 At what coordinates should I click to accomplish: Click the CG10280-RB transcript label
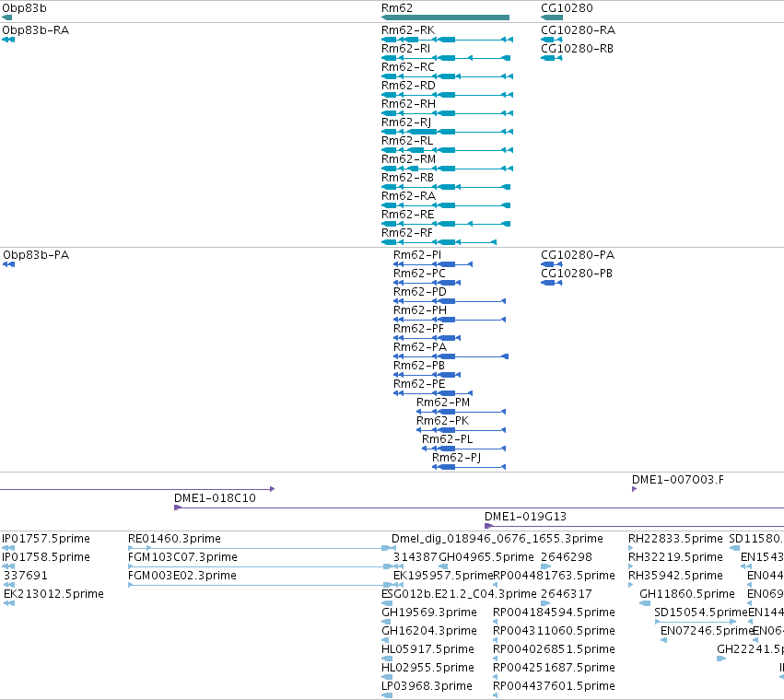click(x=577, y=49)
